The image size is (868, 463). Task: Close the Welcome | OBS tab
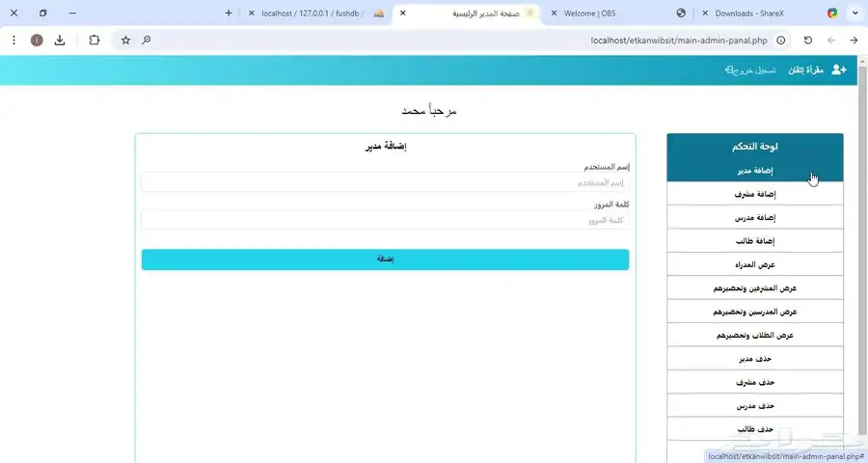(555, 14)
